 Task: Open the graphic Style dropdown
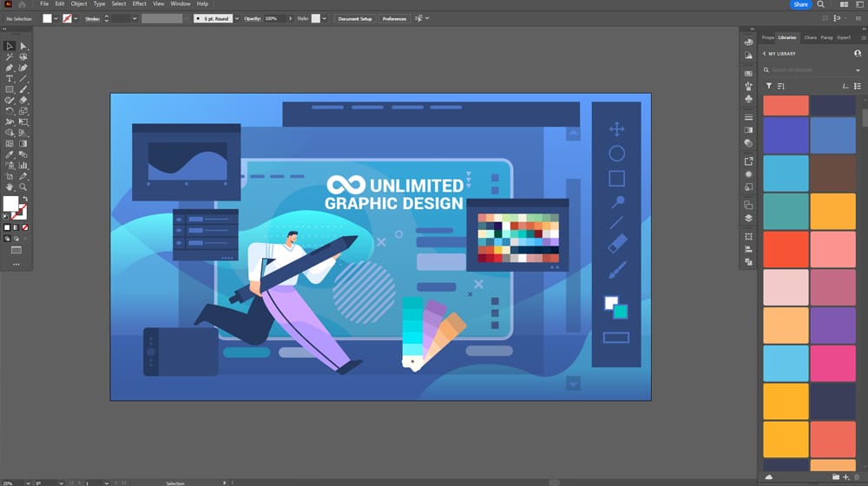tap(325, 18)
